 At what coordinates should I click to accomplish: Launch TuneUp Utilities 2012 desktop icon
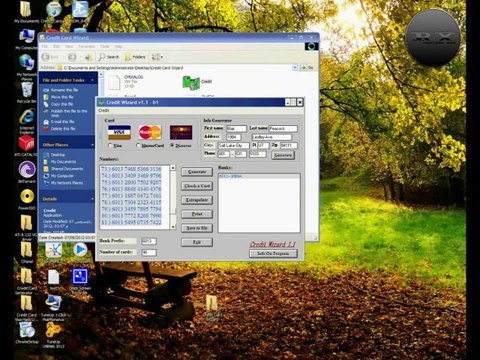pos(53,335)
